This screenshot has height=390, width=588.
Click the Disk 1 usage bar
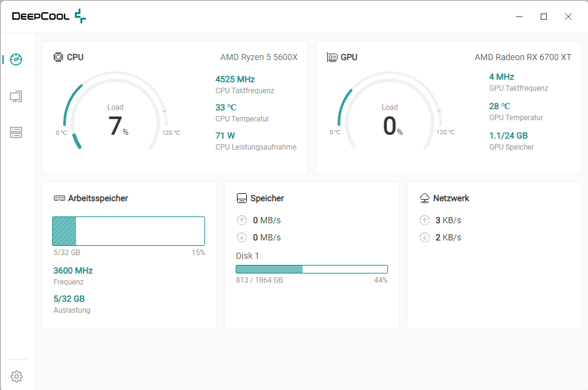tap(312, 269)
